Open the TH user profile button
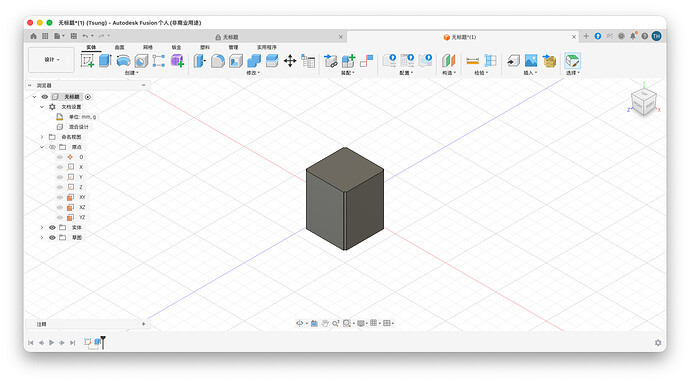This screenshot has height=382, width=690. pyautogui.click(x=657, y=36)
